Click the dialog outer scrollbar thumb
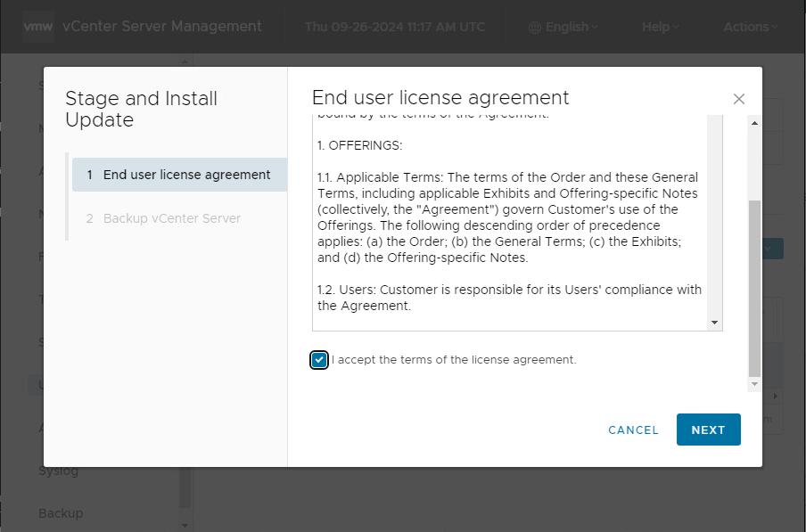Image resolution: width=806 pixels, height=532 pixels. coord(754,289)
